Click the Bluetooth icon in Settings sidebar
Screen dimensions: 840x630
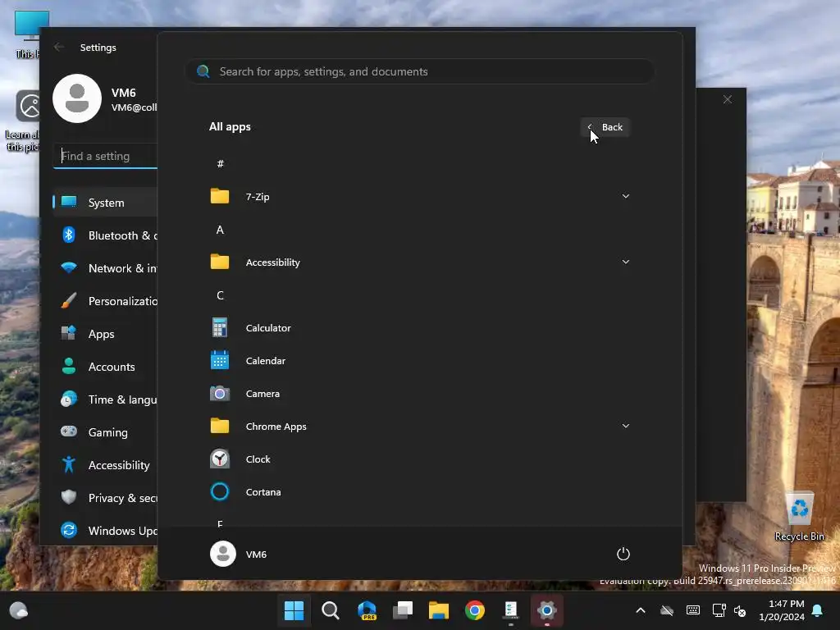[x=69, y=235]
